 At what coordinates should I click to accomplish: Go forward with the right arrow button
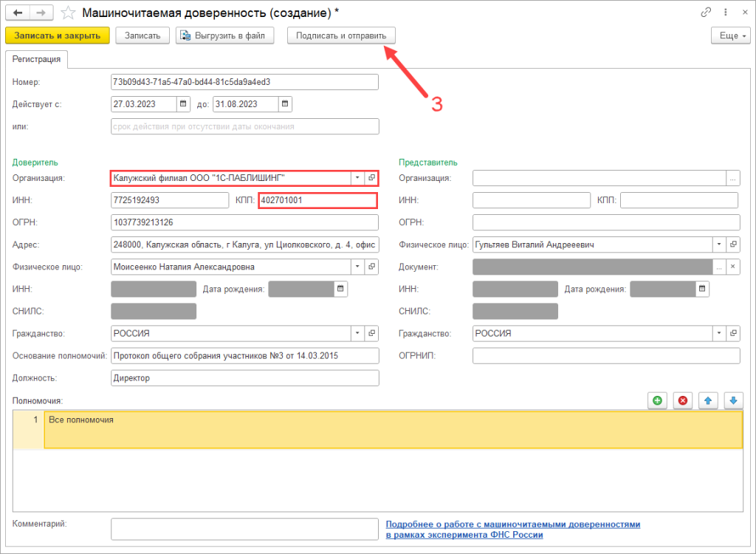[x=41, y=13]
